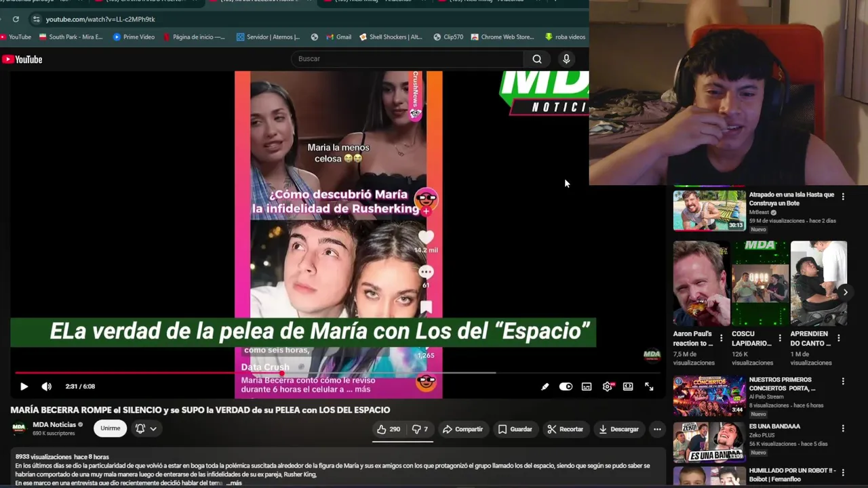Image resolution: width=868 pixels, height=488 pixels.
Task: Focus the Buscar search field
Action: pyautogui.click(x=407, y=59)
